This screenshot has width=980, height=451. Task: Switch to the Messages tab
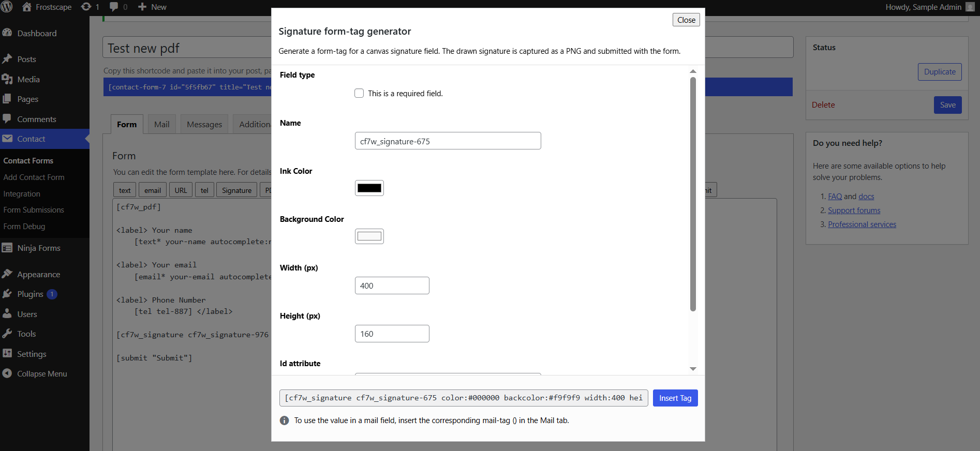pyautogui.click(x=204, y=124)
